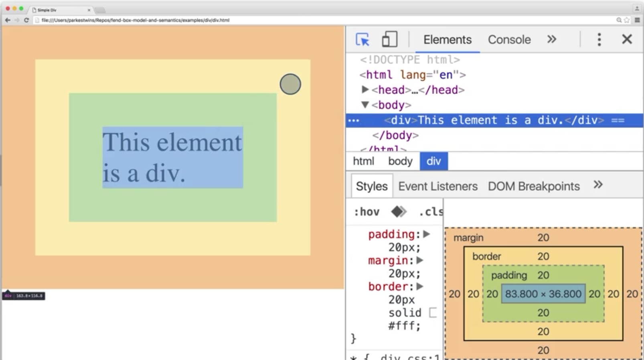Click the padding property name
644x360 pixels.
coord(391,234)
